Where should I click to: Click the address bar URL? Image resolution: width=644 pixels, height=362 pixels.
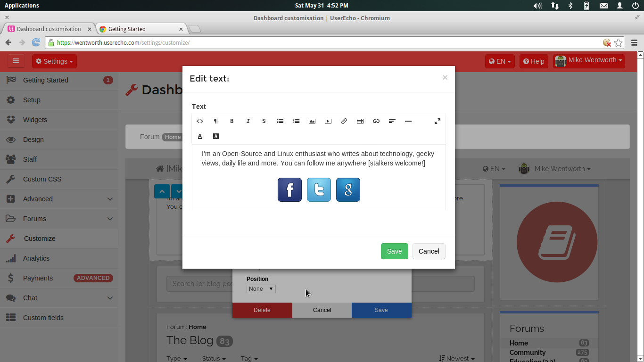click(x=123, y=42)
